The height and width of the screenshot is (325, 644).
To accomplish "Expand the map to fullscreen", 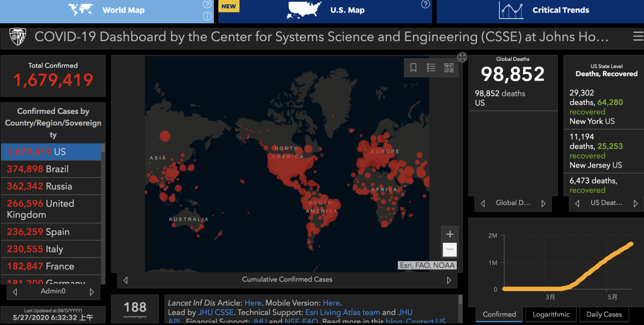I will tap(463, 57).
